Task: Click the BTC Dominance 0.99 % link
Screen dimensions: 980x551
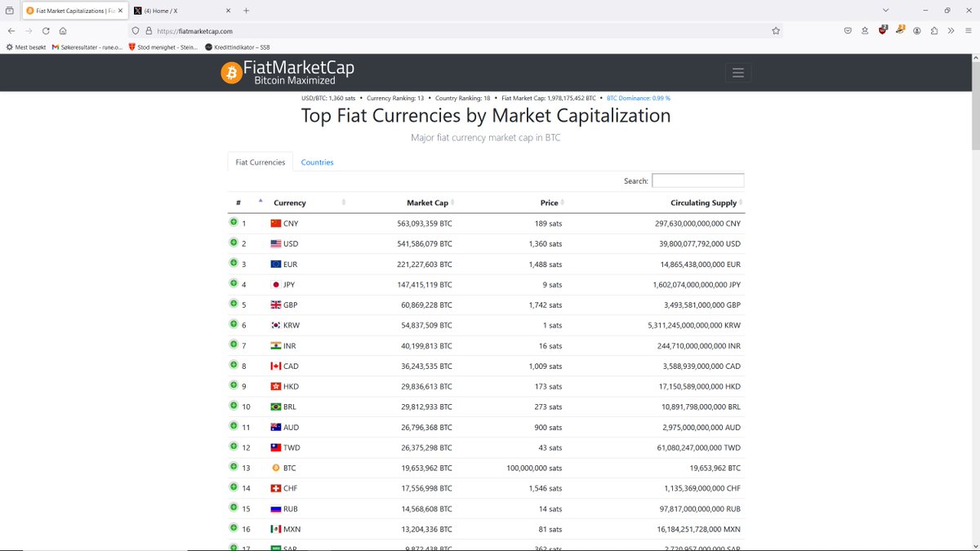Action: point(639,98)
